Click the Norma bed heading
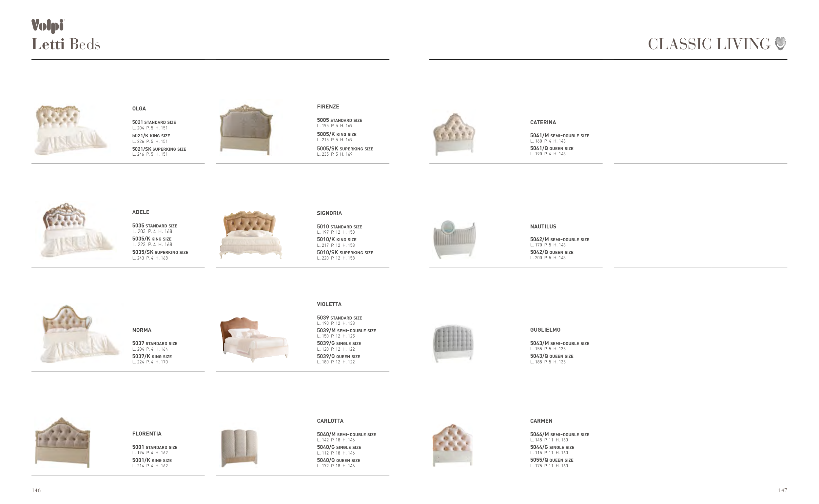 [x=142, y=330]
